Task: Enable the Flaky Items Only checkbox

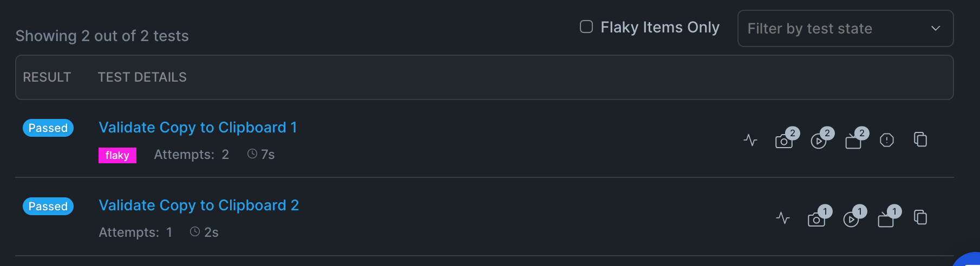Action: (x=586, y=27)
